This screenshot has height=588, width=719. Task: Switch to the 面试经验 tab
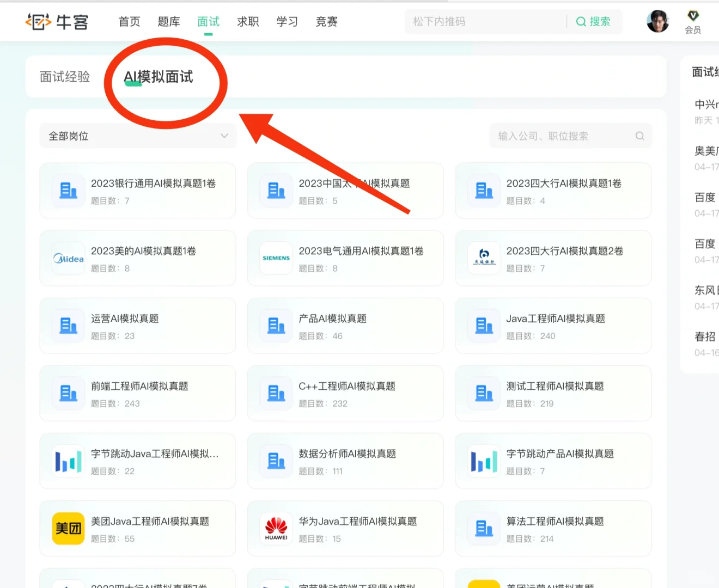pyautogui.click(x=65, y=77)
